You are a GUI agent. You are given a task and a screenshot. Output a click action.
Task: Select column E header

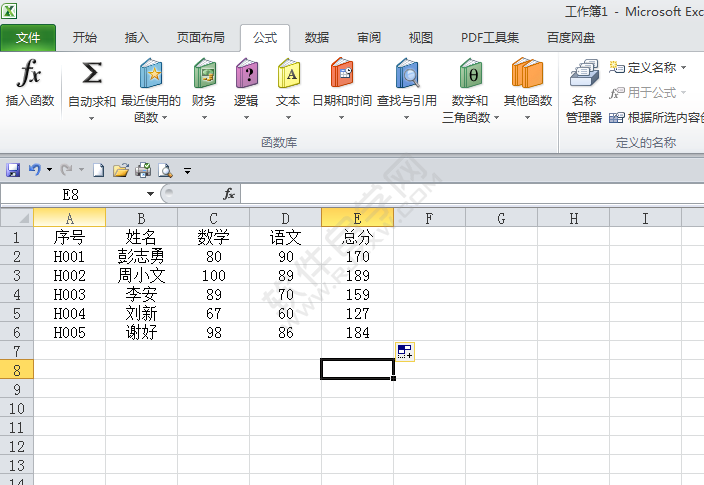[357, 218]
